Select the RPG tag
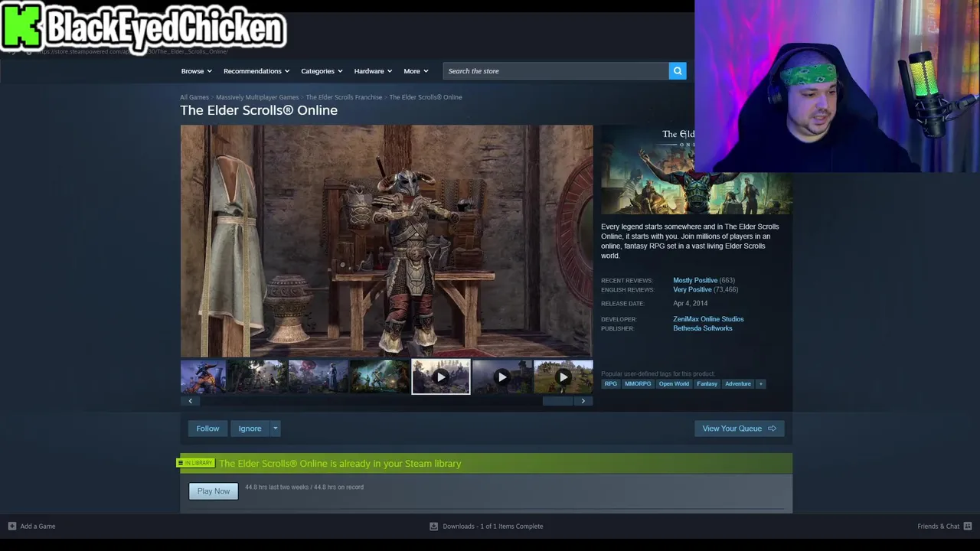 click(610, 384)
